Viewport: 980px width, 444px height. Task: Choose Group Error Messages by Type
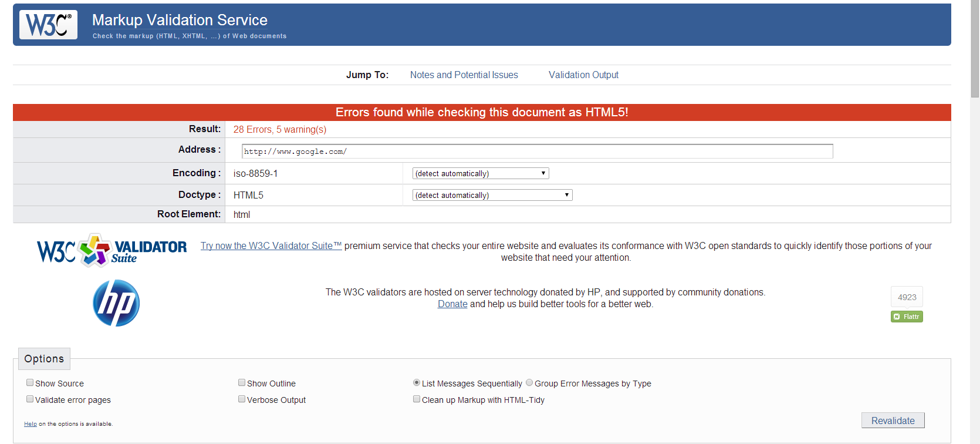pos(529,382)
